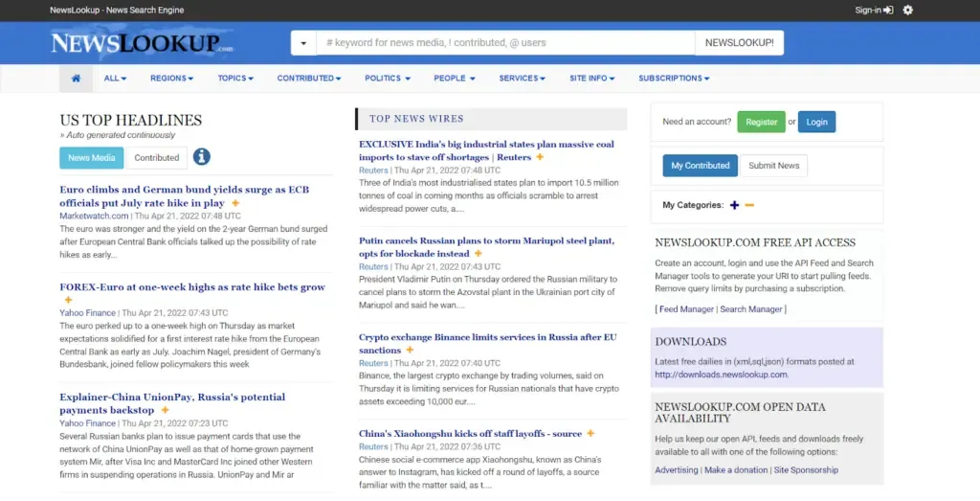Open the Euro climbs and German bund headline
Screen dimensions: 980x501
click(185, 196)
